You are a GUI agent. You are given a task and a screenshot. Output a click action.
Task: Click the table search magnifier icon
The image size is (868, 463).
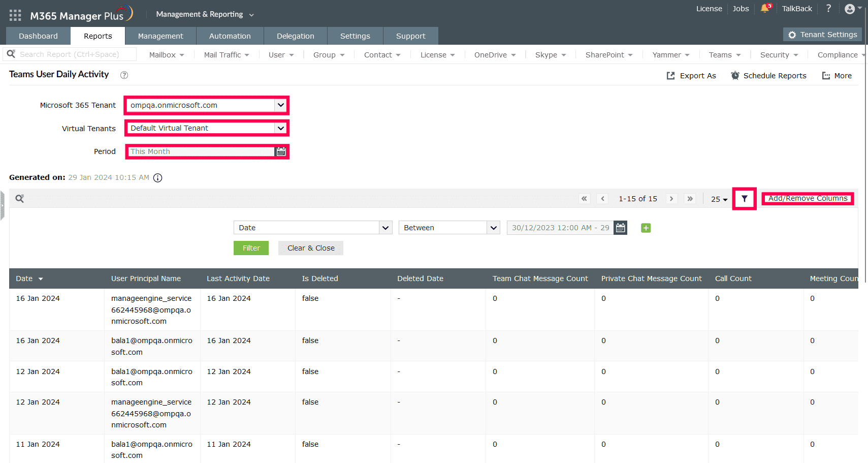20,199
